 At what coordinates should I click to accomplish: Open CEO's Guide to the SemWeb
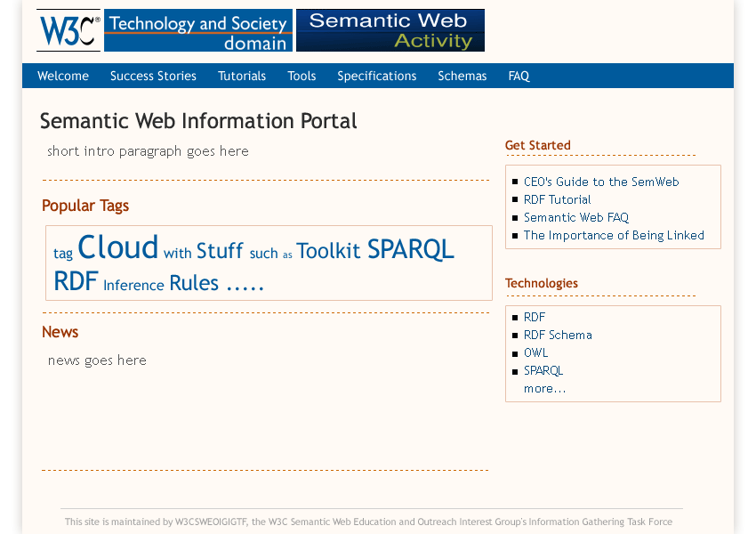click(x=600, y=182)
